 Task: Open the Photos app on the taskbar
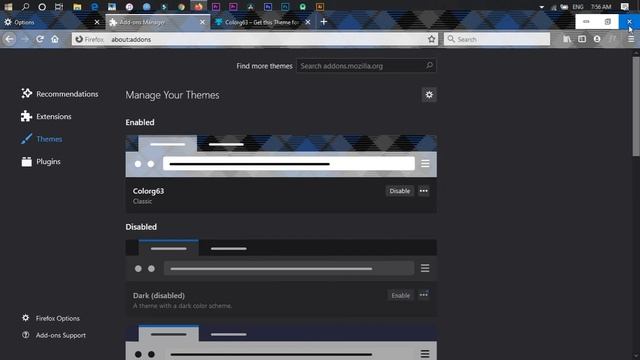click(x=112, y=7)
